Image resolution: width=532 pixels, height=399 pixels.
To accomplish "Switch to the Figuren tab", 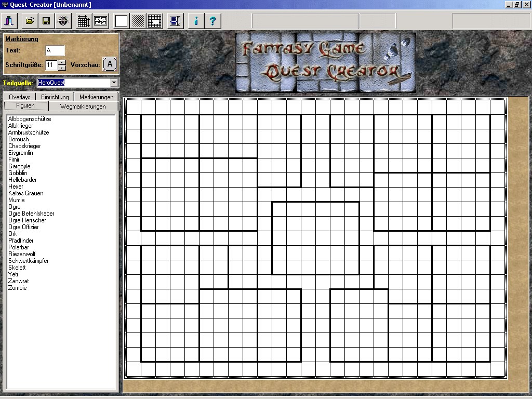I will tap(25, 106).
